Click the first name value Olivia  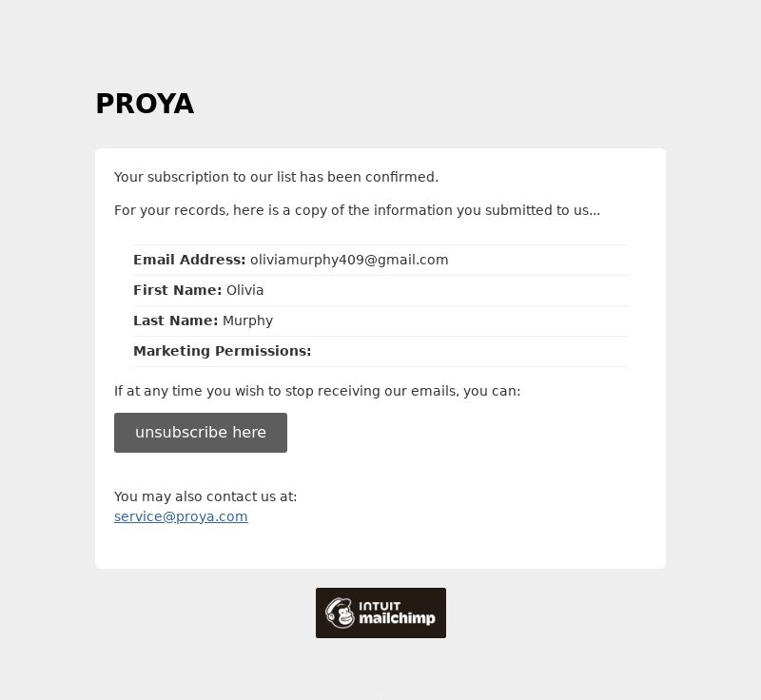coord(245,290)
